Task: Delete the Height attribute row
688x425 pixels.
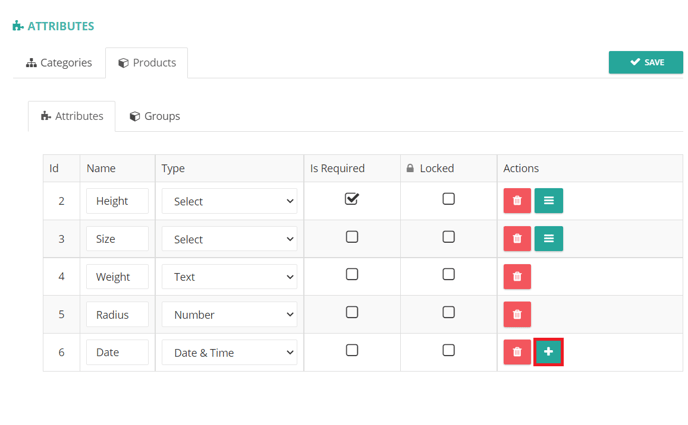Action: tap(517, 200)
